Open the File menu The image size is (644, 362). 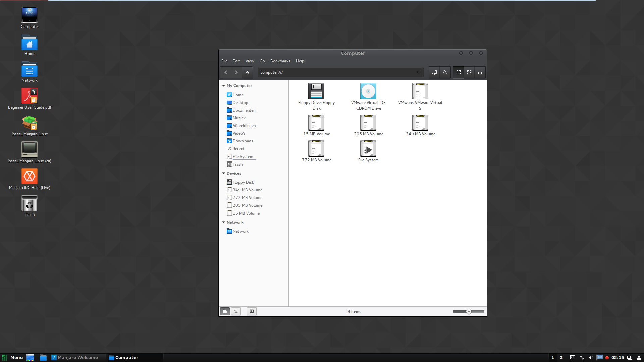coord(224,61)
